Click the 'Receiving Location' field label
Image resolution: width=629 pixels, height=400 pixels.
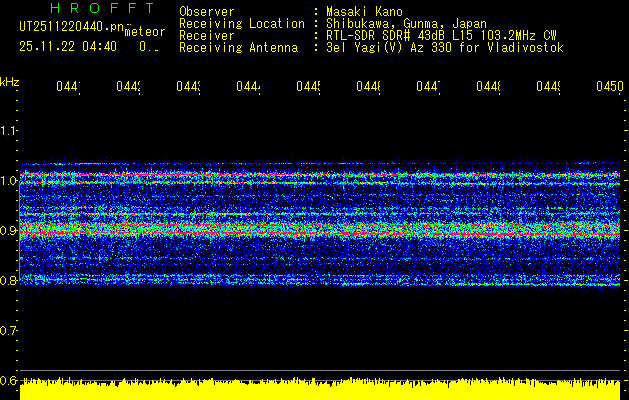point(241,23)
